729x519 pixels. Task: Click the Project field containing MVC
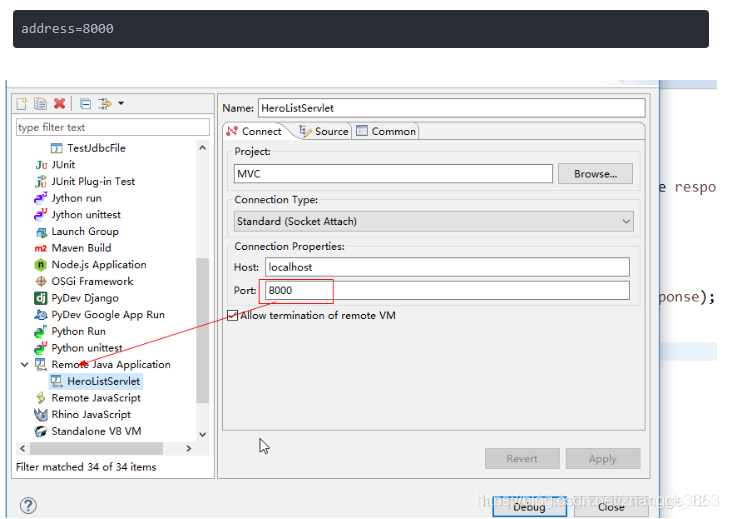[393, 174]
